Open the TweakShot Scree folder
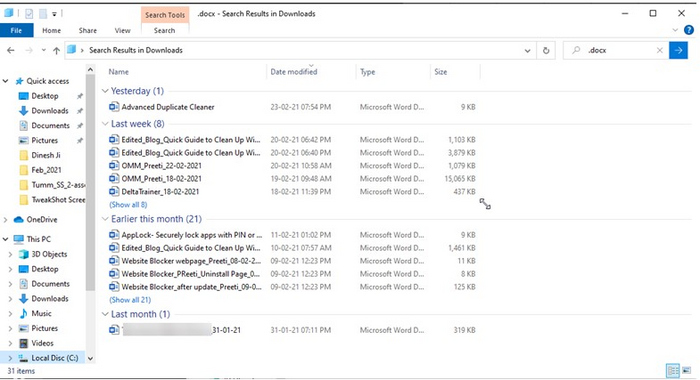 [x=58, y=200]
